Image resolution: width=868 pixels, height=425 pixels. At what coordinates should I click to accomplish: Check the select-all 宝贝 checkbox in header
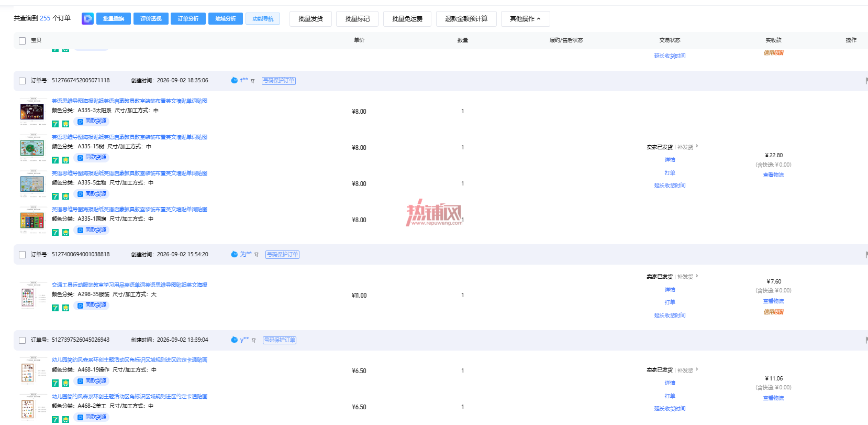[x=22, y=40]
